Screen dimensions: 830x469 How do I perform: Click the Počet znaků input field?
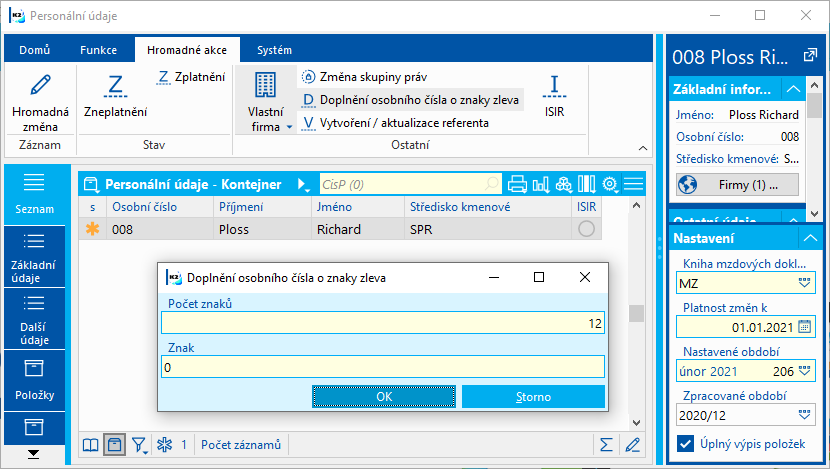point(383,323)
